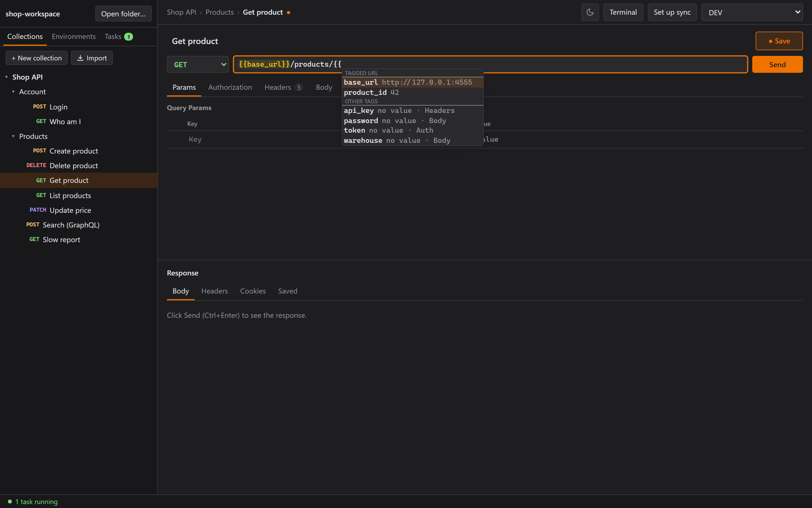Select the response Body tab

180,291
